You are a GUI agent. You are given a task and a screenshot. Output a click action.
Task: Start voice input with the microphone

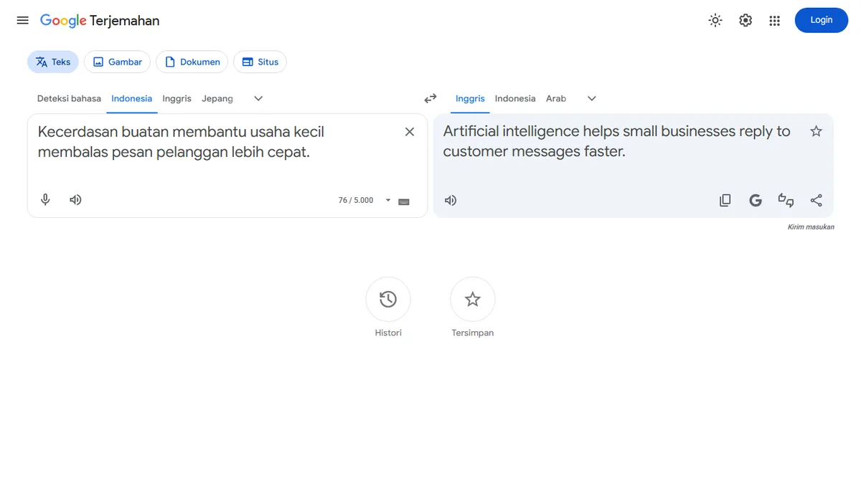pos(45,200)
